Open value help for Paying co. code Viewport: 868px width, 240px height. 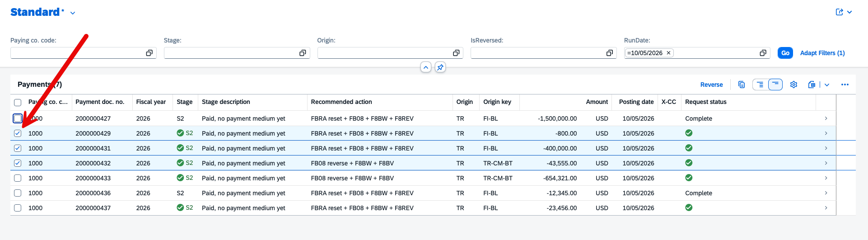tap(149, 53)
